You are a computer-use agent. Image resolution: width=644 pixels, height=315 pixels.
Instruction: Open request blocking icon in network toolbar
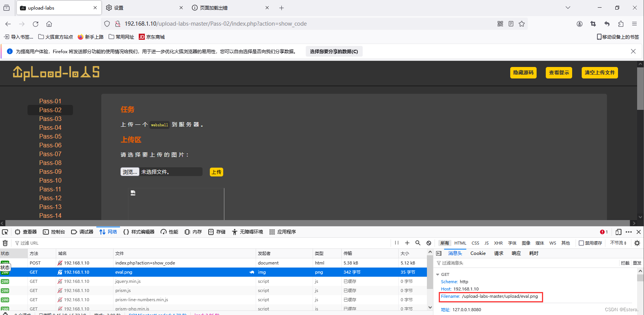[x=429, y=243]
